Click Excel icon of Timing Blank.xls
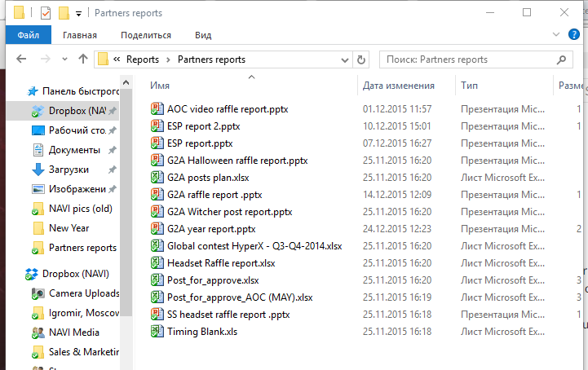Screen dimensions: 588x370 157,332
